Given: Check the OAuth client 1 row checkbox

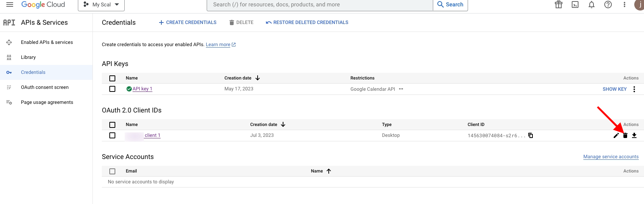Looking at the screenshot, I should (112, 135).
